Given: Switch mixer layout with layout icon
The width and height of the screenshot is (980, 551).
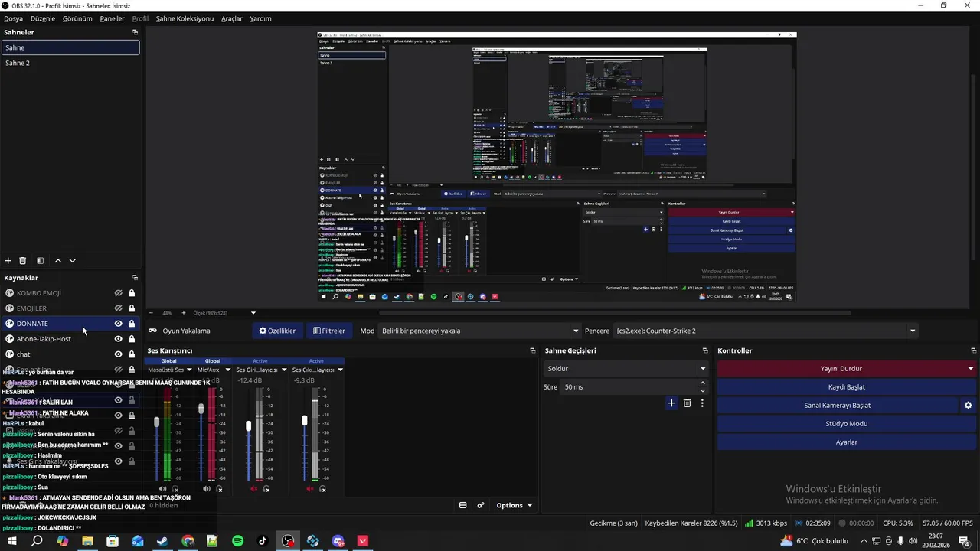Looking at the screenshot, I should [462, 505].
